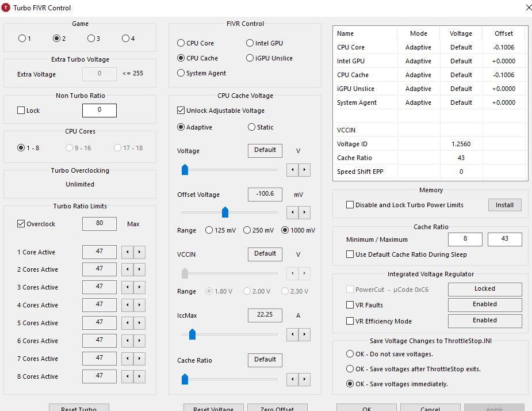Click the IccMax 22.25 field
532x411 pixels.
pos(265,315)
